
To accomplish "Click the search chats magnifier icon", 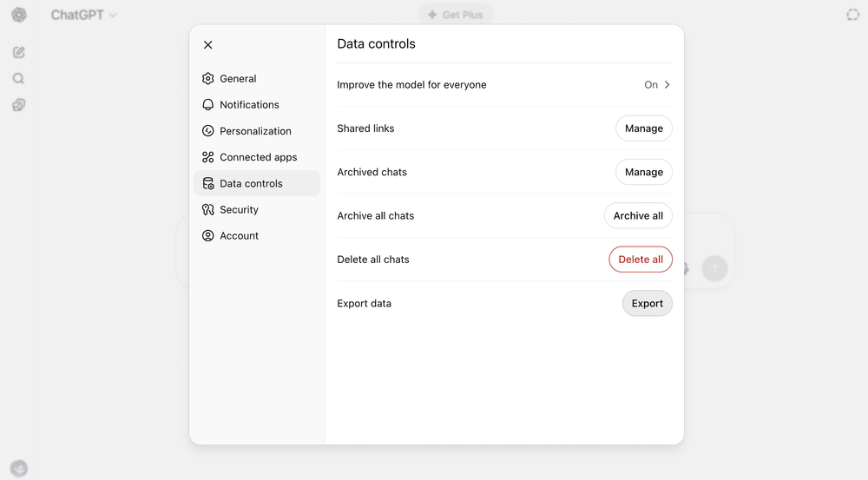I will coord(19,79).
